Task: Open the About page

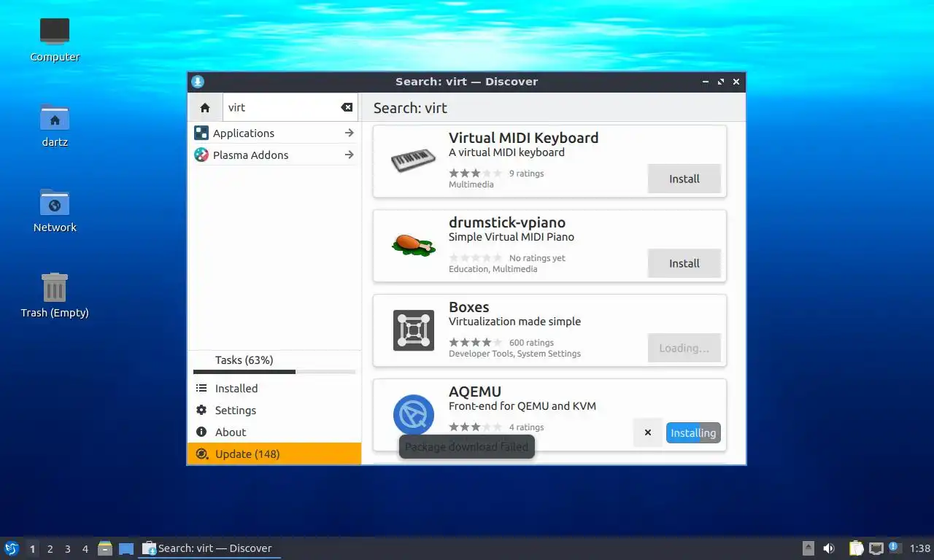Action: coord(274,432)
